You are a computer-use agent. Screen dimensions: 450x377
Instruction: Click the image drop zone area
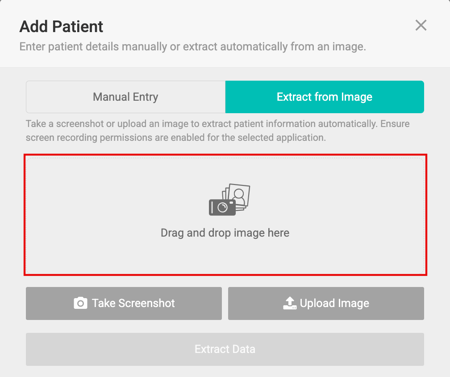pyautogui.click(x=225, y=215)
